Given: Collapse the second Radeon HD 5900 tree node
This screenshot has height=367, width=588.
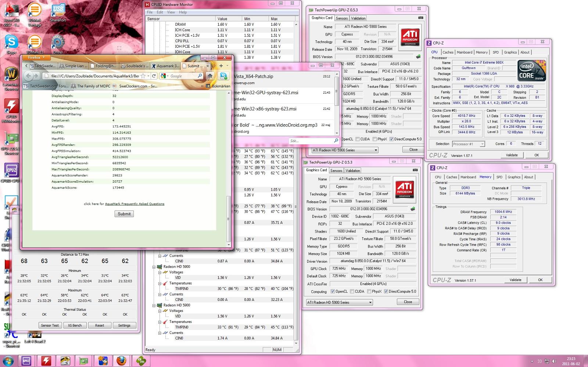Looking at the screenshot, I should pyautogui.click(x=154, y=305).
